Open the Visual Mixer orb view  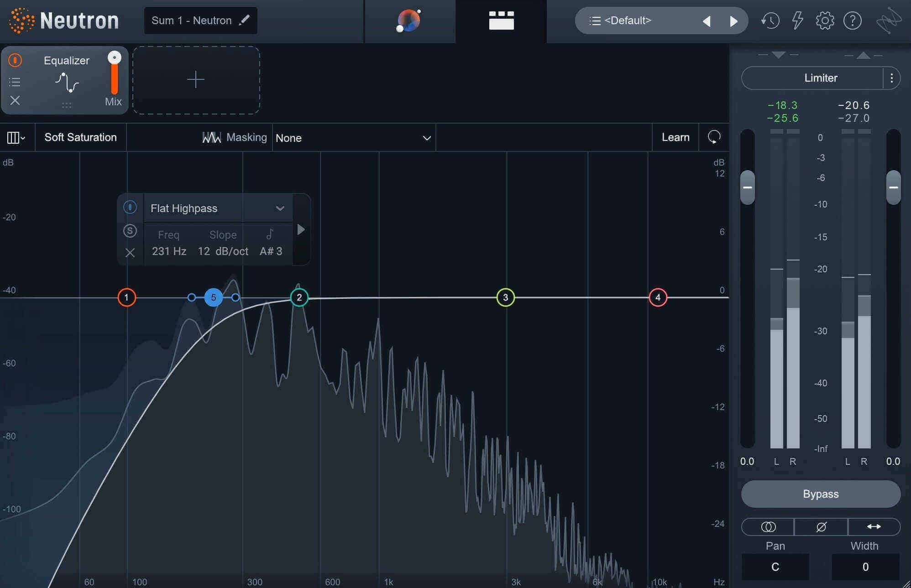click(x=409, y=21)
